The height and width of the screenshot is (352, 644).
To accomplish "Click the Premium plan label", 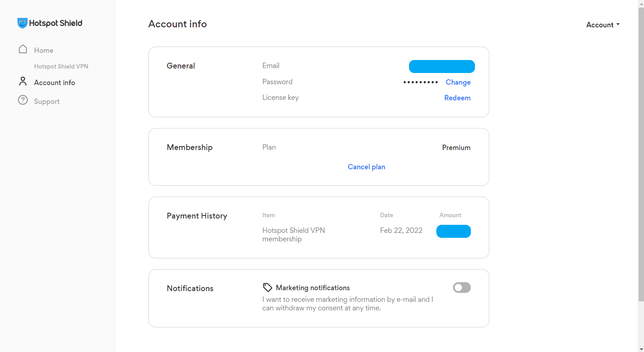I will pos(456,148).
